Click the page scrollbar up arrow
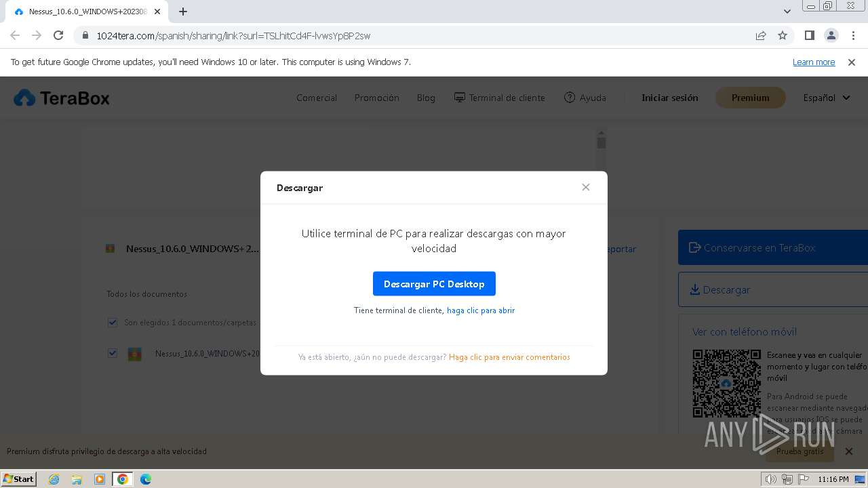The width and height of the screenshot is (868, 488). click(601, 133)
